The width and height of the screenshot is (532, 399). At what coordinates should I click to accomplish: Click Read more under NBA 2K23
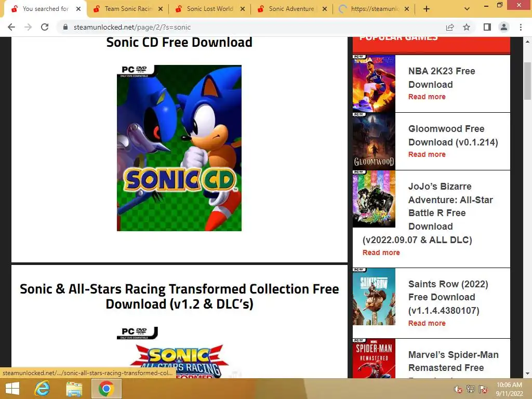427,97
